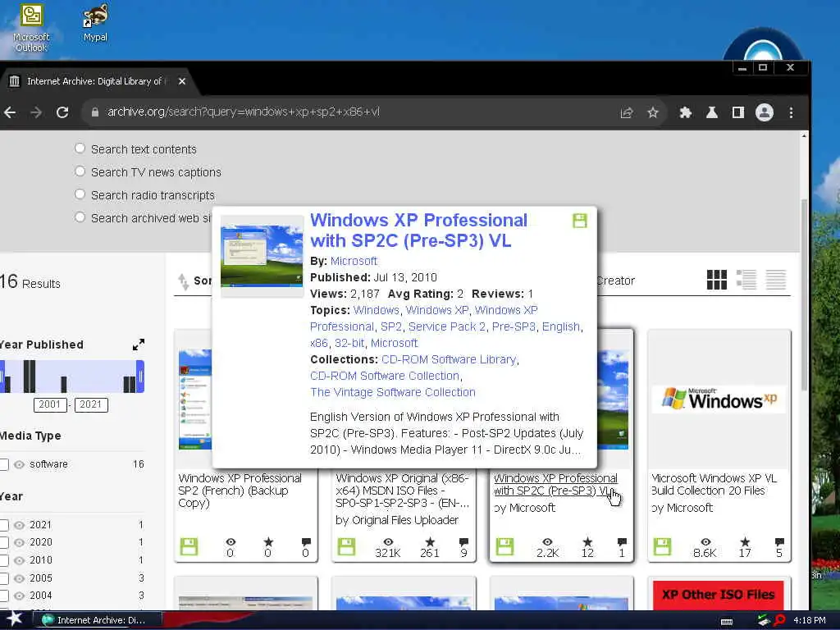840x630 pixels.
Task: Expand the Year Published histogram
Action: click(138, 345)
